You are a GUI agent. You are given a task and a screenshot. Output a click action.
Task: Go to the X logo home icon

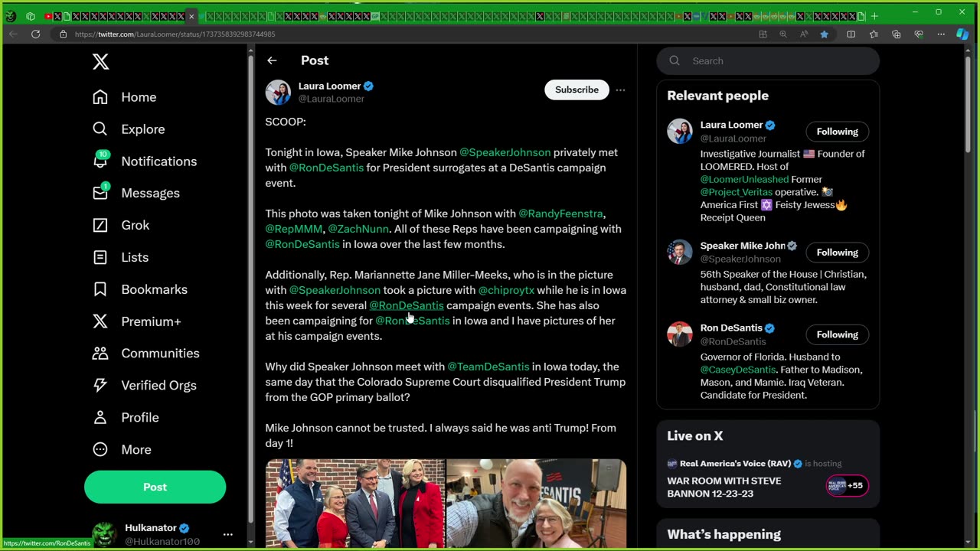100,62
